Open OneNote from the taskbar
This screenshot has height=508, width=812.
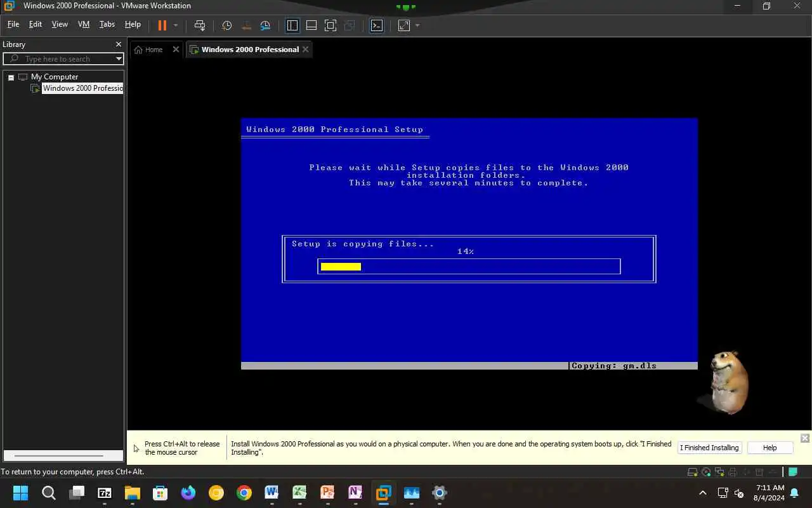[355, 493]
